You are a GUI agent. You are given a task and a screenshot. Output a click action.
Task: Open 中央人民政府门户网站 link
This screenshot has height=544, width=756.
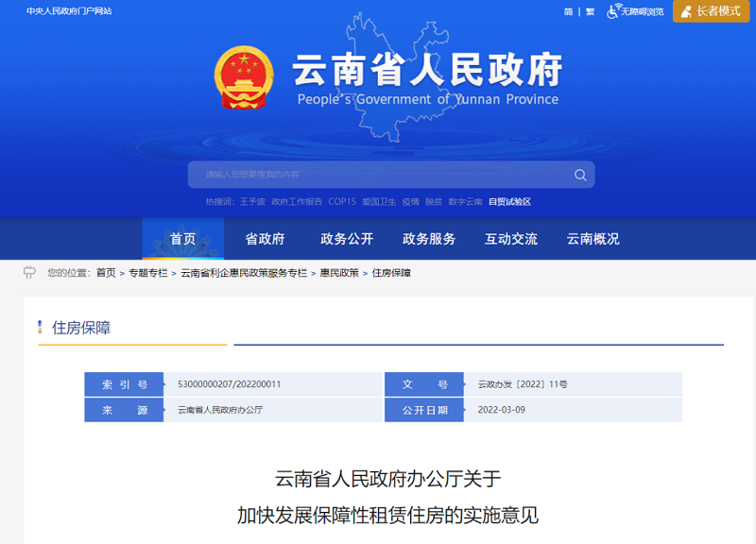(x=69, y=11)
